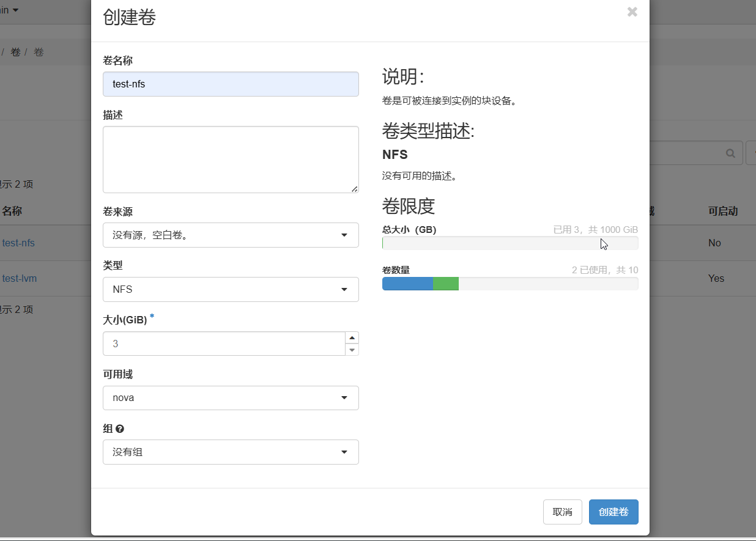
Task: Click the 2 已使用，共 10 text
Action: pyautogui.click(x=605, y=270)
